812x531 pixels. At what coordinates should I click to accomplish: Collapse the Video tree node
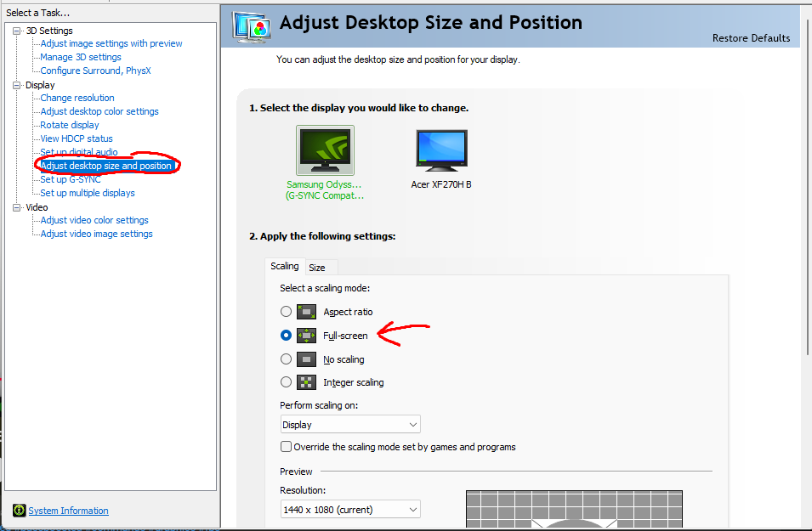[16, 207]
